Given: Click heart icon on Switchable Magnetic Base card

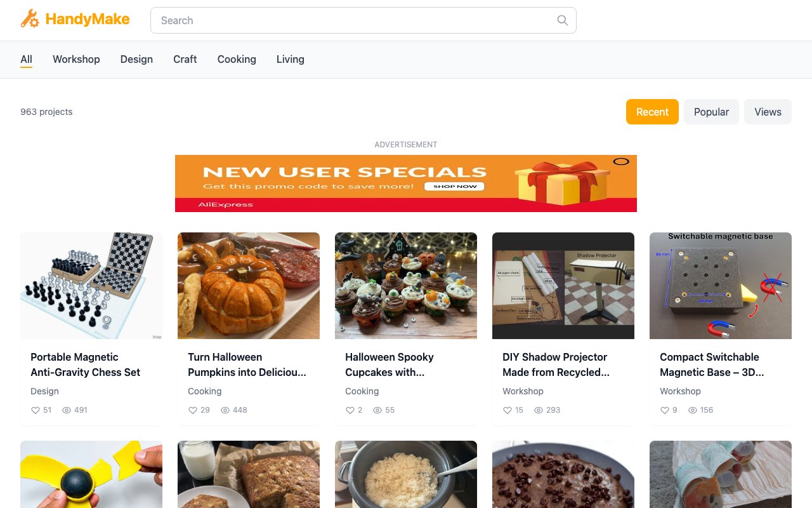Looking at the screenshot, I should pos(665,410).
